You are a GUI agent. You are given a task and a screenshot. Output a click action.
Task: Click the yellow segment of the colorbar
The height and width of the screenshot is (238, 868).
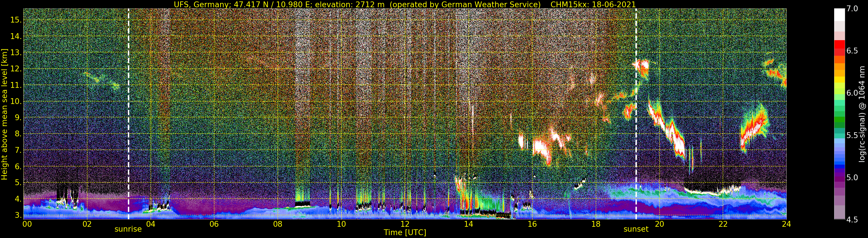[839, 80]
